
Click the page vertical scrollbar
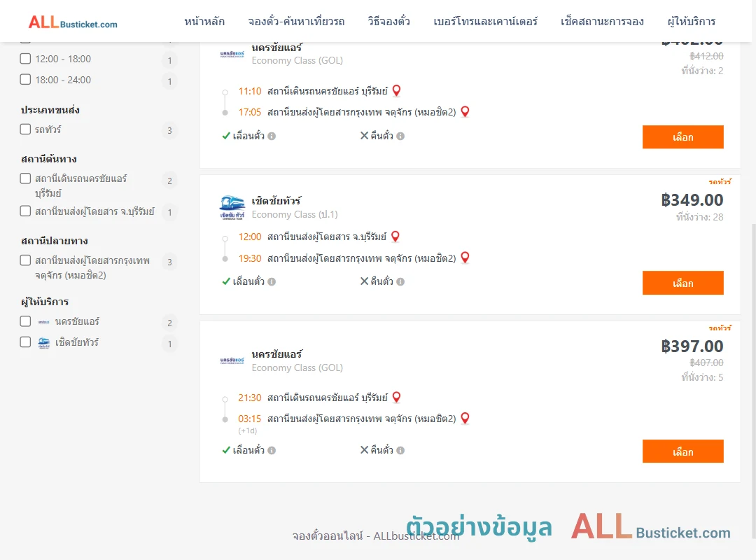753,381
